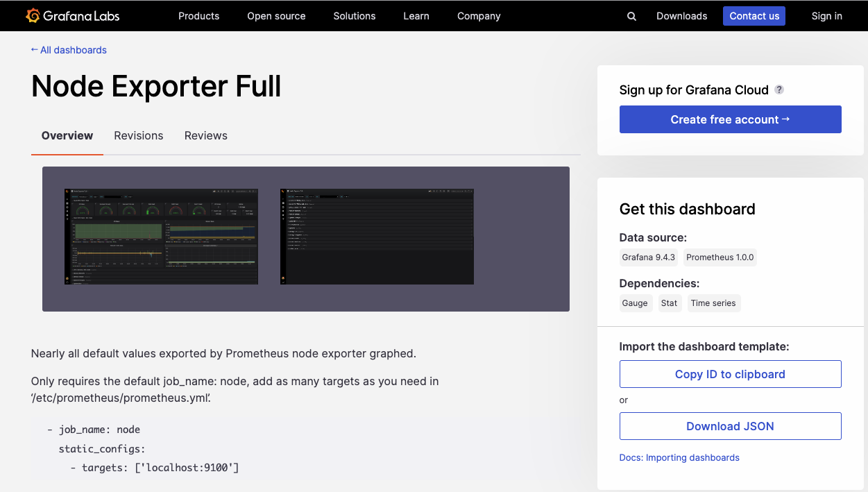Click the Contact us button

point(754,16)
